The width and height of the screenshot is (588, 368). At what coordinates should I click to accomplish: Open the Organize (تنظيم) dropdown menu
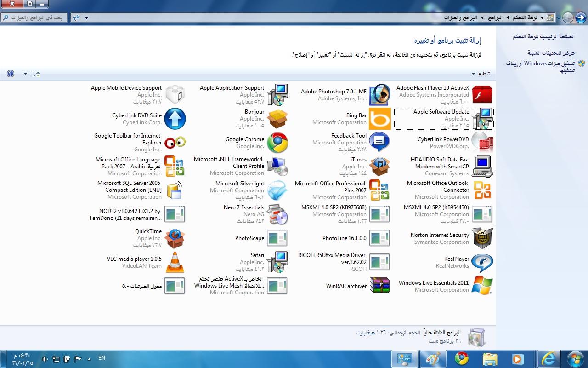pos(481,74)
